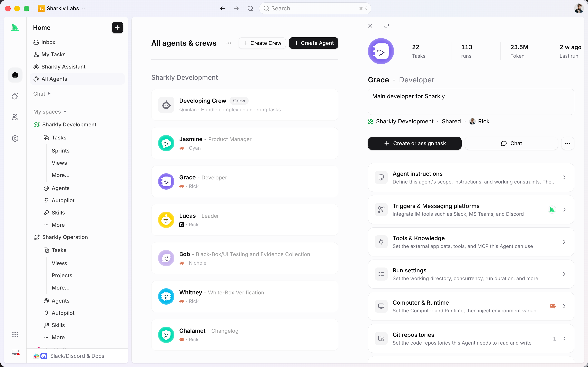The height and width of the screenshot is (367, 588).
Task: Expand the Chat section in sidebar
Action: 42,94
